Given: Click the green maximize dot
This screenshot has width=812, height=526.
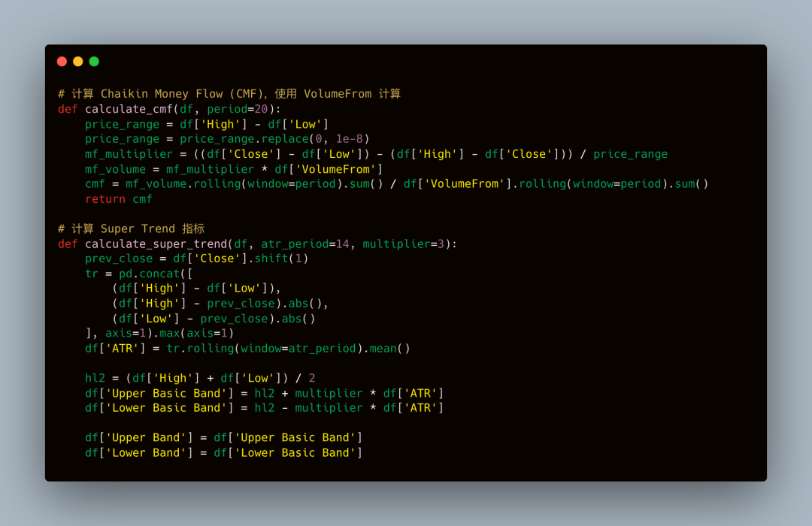Looking at the screenshot, I should [x=94, y=62].
